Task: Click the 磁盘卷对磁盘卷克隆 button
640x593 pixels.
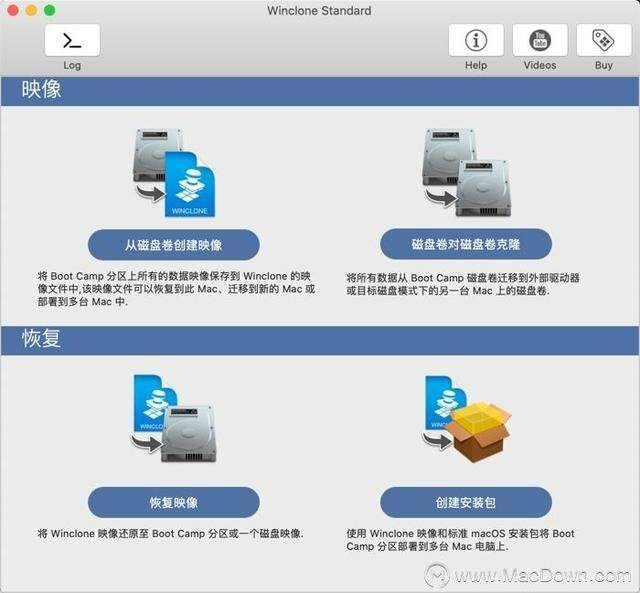Action: [x=466, y=244]
